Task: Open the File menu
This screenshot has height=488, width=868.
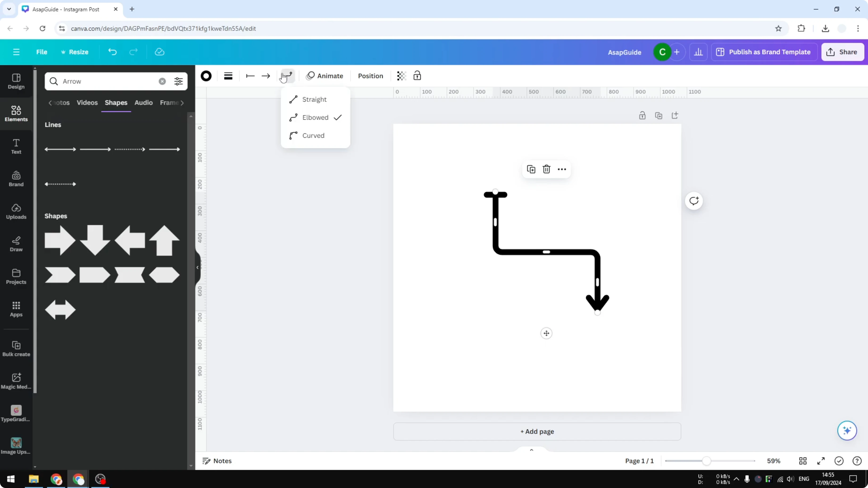Action: click(42, 52)
